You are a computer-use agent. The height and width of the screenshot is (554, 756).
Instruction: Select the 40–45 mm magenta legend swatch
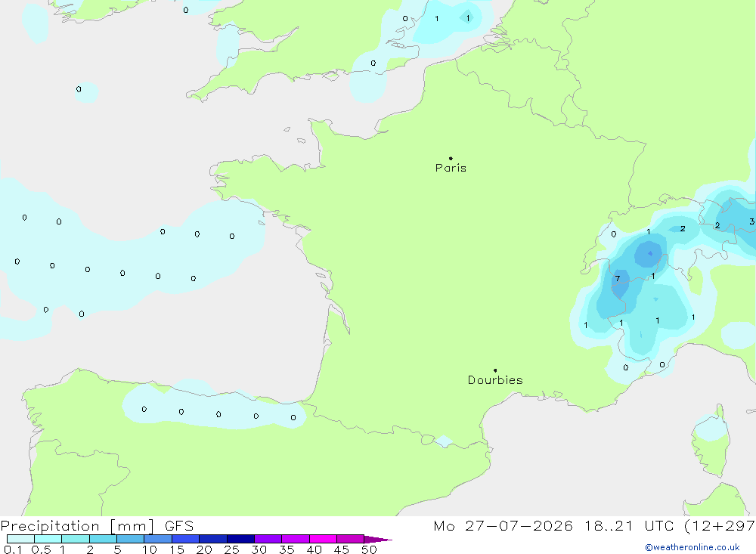tap(323, 539)
